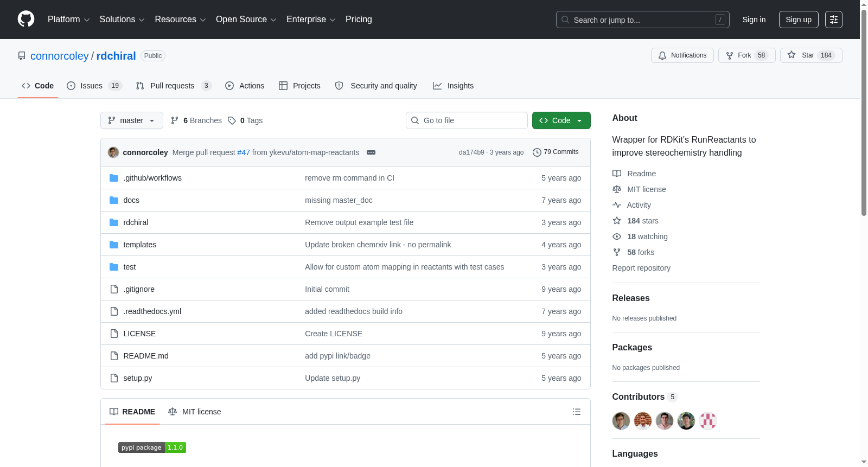Open the Projects tab
The height and width of the screenshot is (467, 868).
click(299, 86)
